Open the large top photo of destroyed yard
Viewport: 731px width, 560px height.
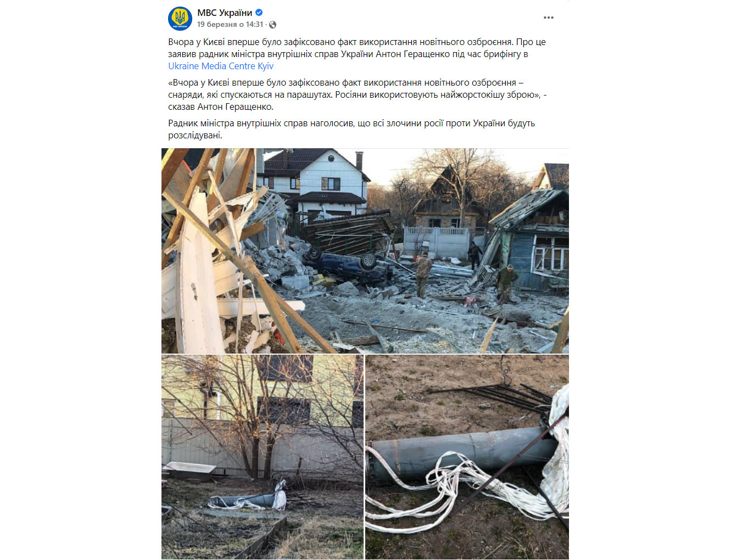pyautogui.click(x=365, y=250)
